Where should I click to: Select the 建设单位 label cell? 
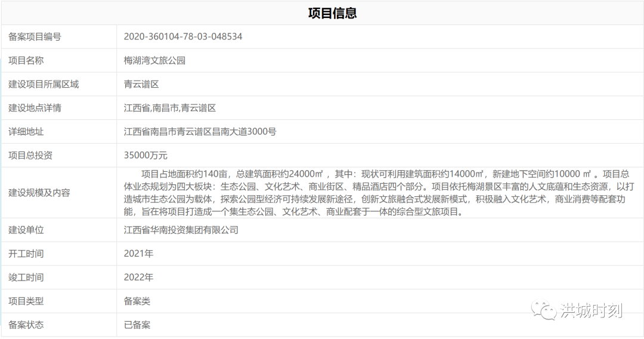[x=26, y=230]
